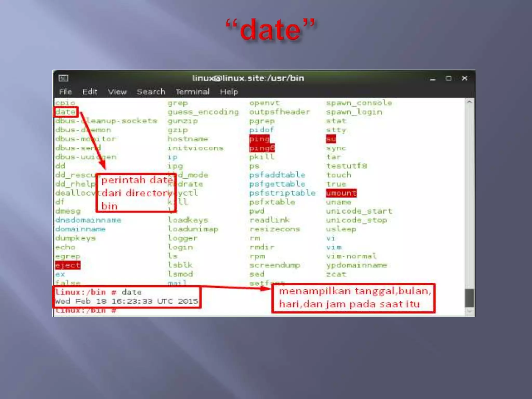Screen dimensions: 532x399
Task: Open the File menu
Action: [65, 92]
